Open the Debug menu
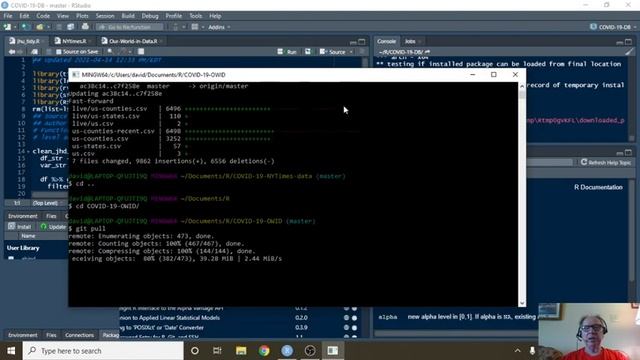This screenshot has height=360, width=640. click(x=150, y=16)
